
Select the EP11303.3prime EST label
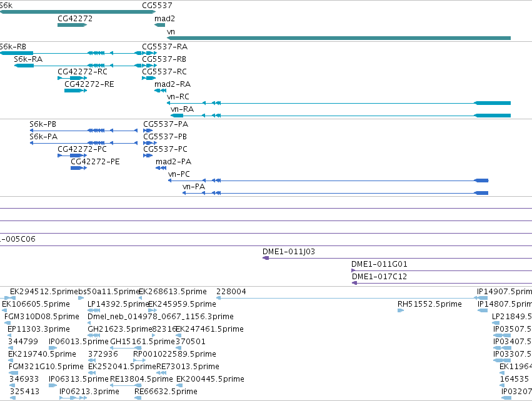[39, 329]
